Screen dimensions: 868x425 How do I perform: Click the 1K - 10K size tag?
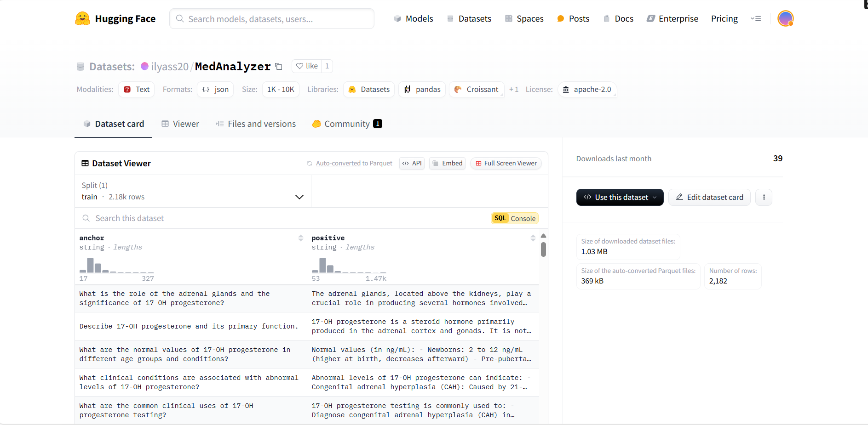coord(281,89)
